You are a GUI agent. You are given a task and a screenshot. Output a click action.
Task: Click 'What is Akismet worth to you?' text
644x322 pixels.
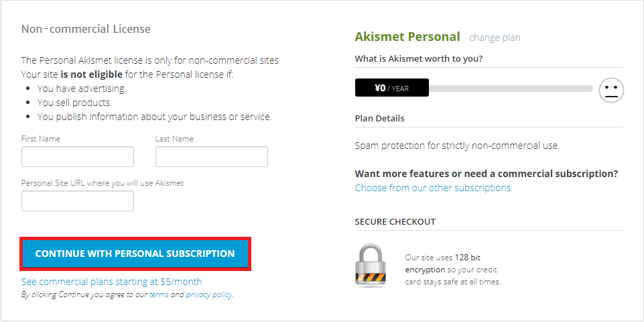[419, 58]
